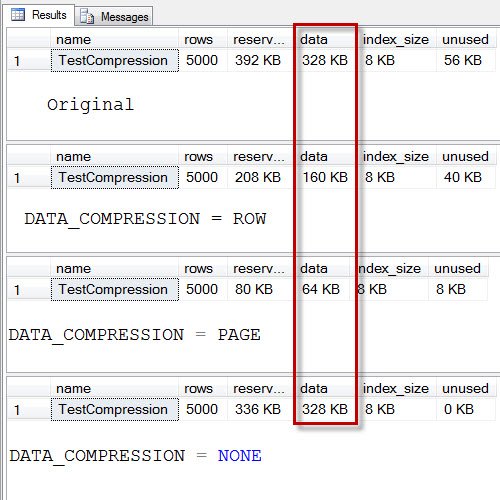Screen dimensions: 500x500
Task: Select the 160 KB data cell
Action: [x=325, y=177]
